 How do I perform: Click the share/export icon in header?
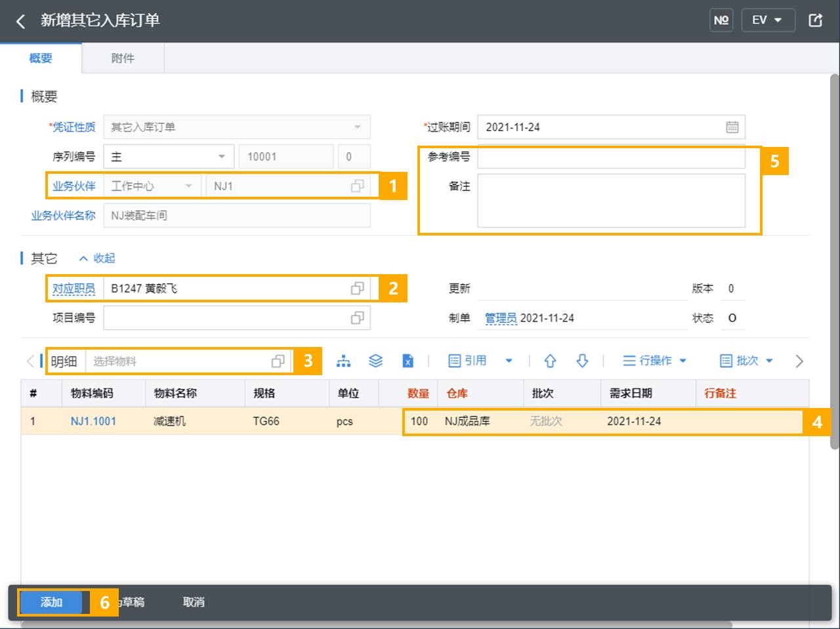(x=815, y=20)
